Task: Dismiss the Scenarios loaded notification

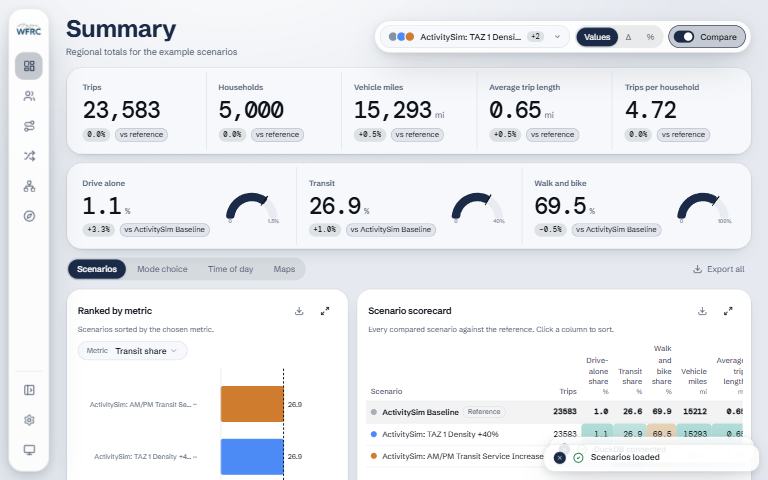Action: pyautogui.click(x=559, y=457)
